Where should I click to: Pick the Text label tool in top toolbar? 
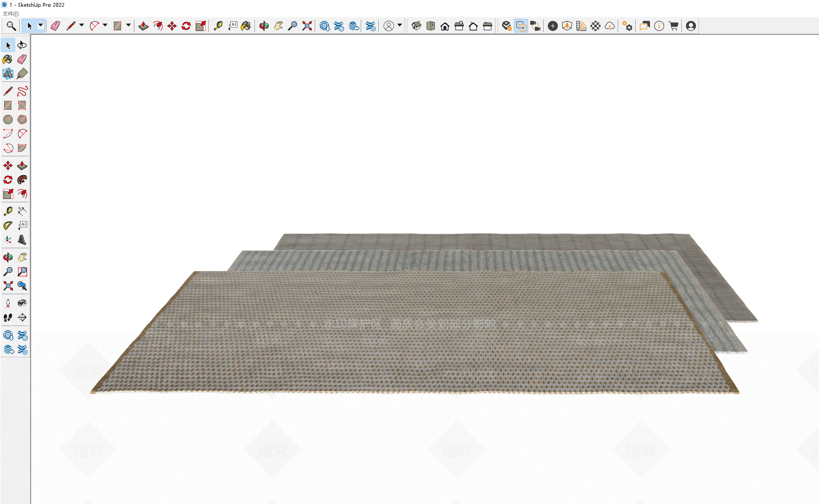(232, 26)
